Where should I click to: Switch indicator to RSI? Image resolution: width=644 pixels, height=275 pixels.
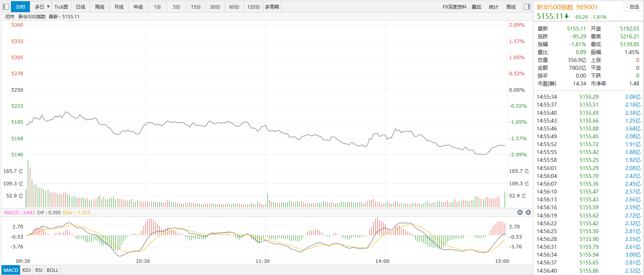(x=39, y=270)
